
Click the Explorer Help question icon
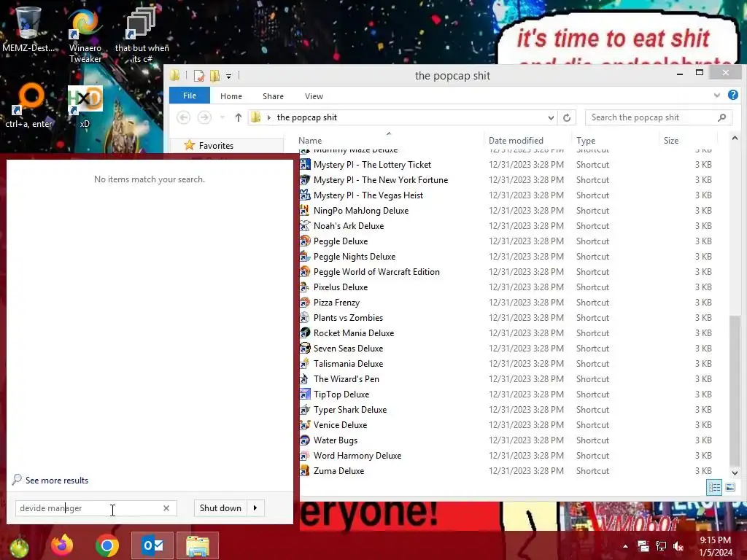732,96
